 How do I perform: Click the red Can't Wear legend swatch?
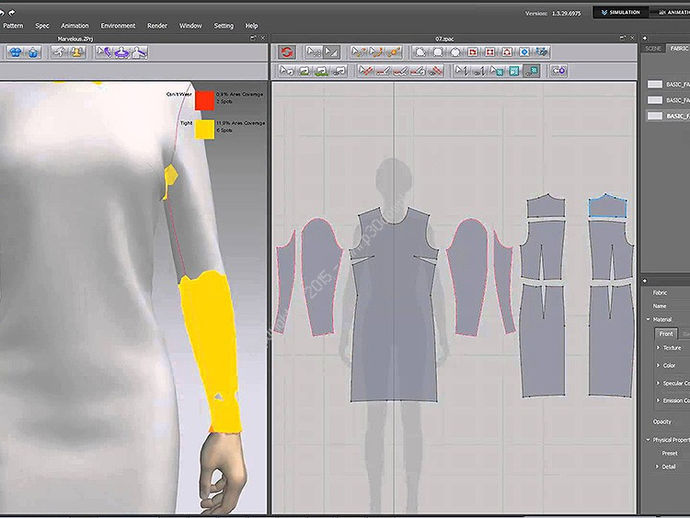205,101
